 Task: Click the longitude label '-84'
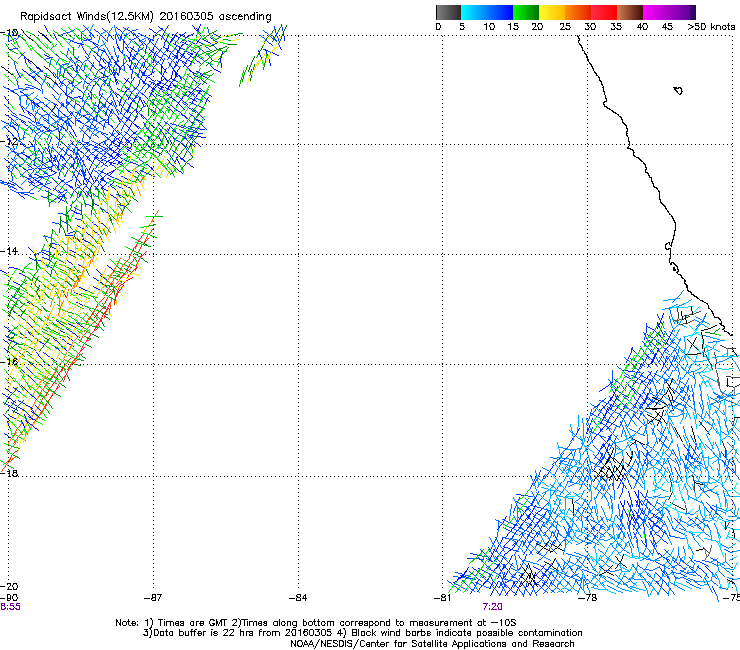[298, 598]
